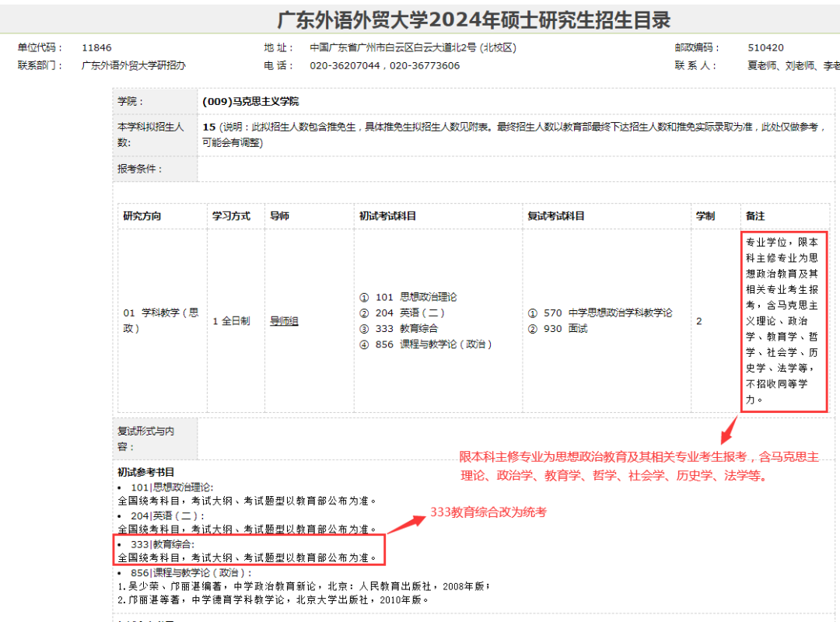840x622 pixels.
Task: Click retest subject 930 面试
Action: tap(558, 328)
